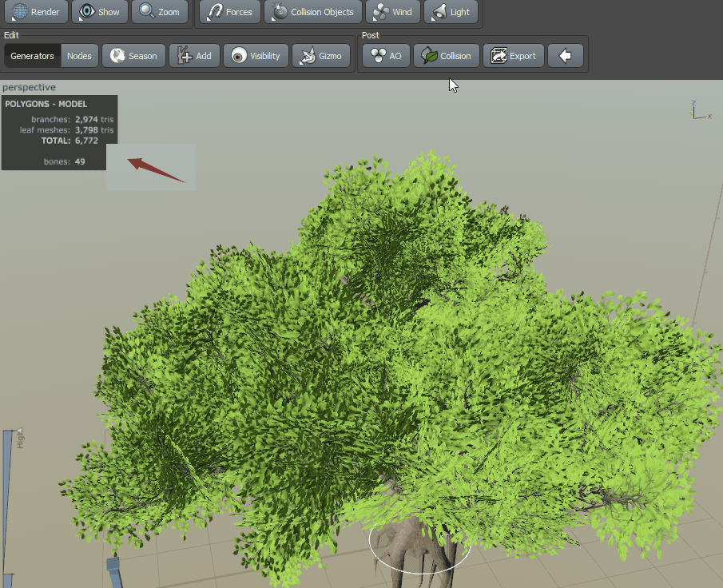This screenshot has height=588, width=723.
Task: Click the XYZ axis orientation indicator
Action: coord(700,111)
